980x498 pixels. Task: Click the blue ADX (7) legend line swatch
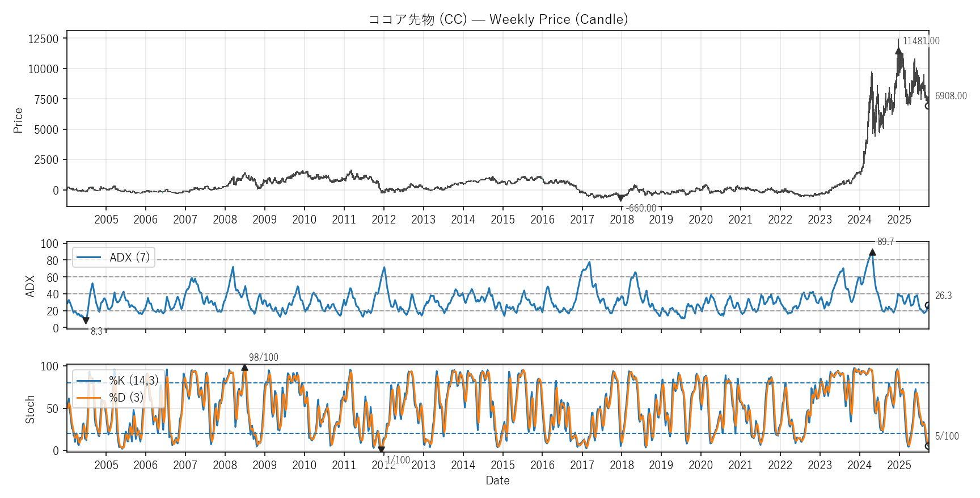pyautogui.click(x=88, y=258)
